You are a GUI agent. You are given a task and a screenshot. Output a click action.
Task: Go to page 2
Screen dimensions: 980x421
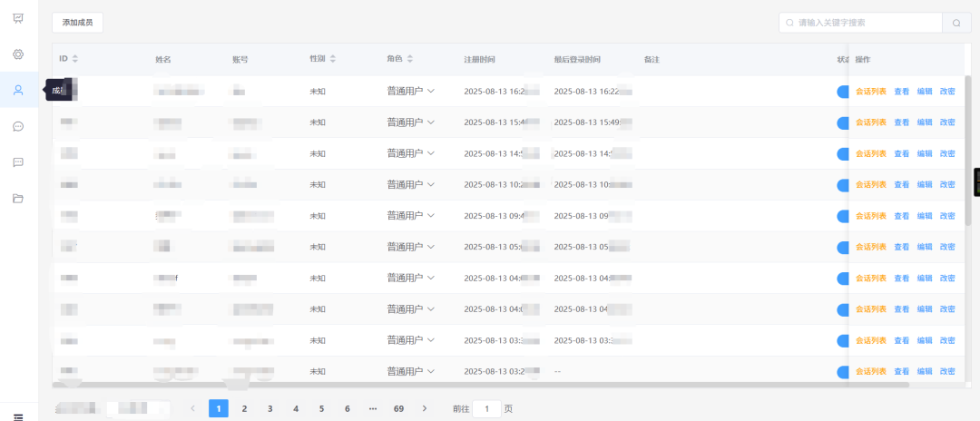coord(244,408)
